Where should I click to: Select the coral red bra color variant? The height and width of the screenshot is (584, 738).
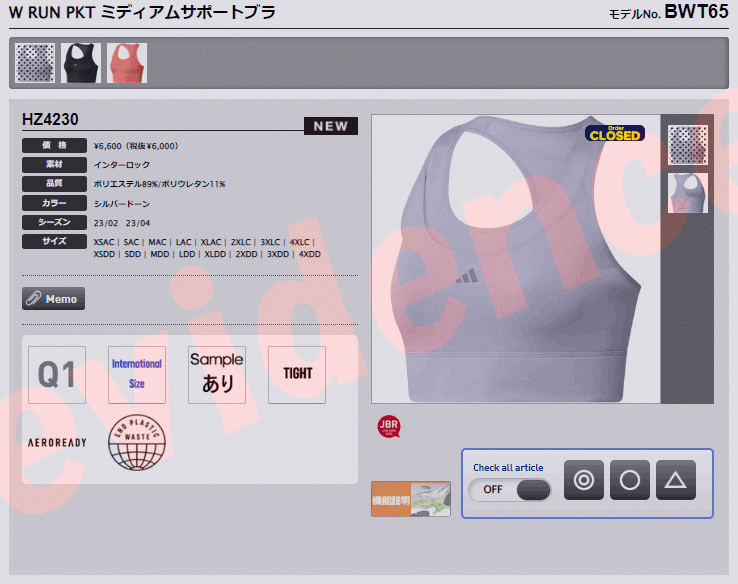127,63
